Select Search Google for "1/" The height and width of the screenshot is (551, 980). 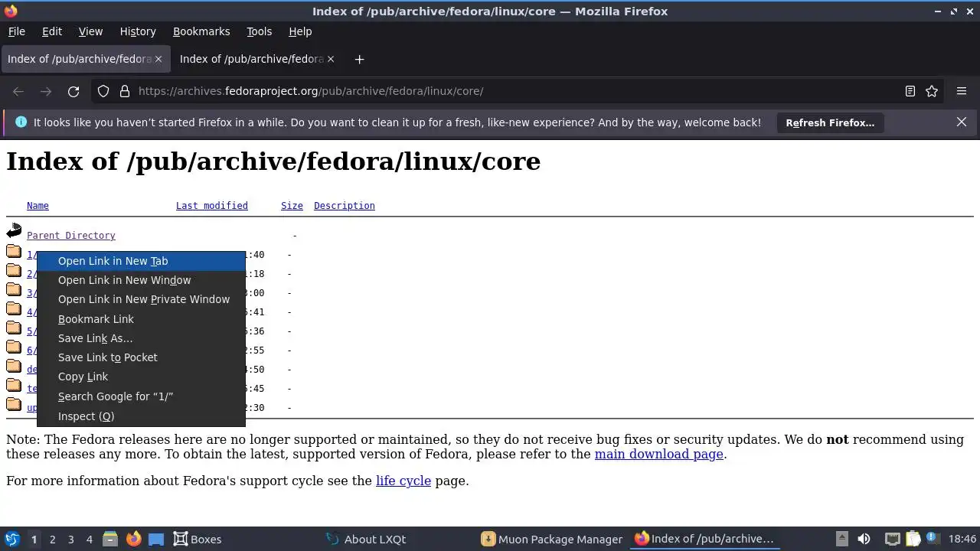coord(141,396)
